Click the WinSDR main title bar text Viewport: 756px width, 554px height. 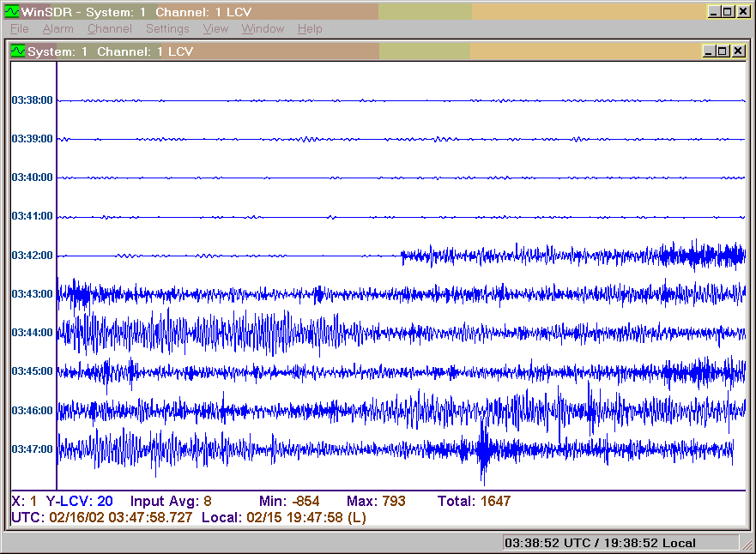point(136,11)
